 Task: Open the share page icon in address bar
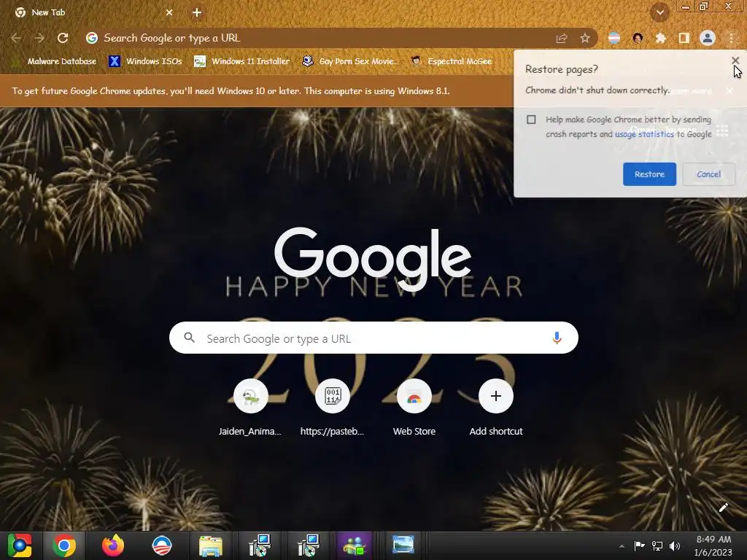pyautogui.click(x=562, y=39)
